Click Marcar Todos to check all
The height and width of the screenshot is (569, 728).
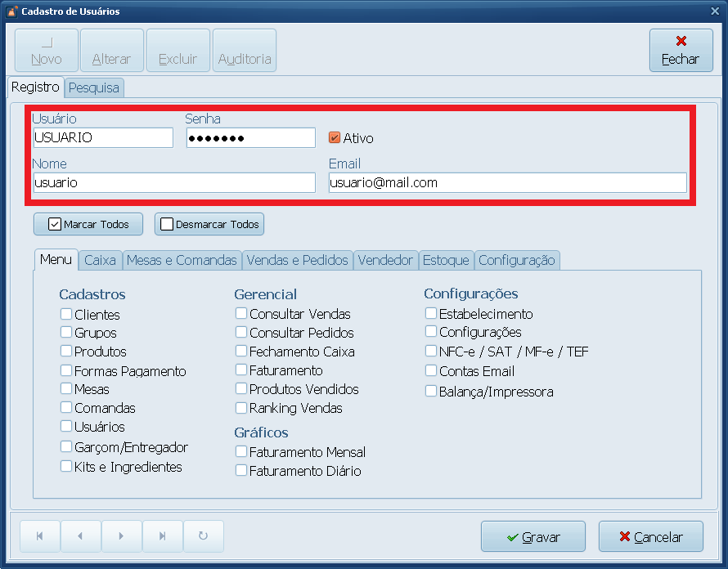[88, 224]
